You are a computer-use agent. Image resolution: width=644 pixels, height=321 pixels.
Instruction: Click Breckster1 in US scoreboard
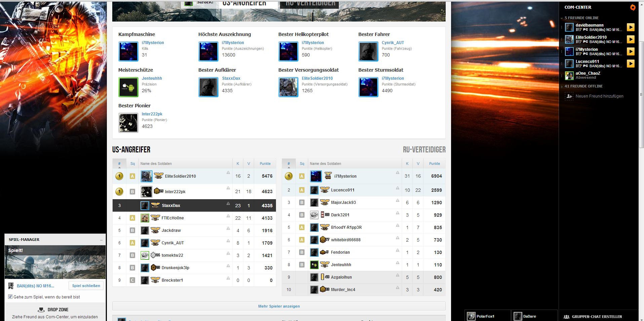[172, 280]
